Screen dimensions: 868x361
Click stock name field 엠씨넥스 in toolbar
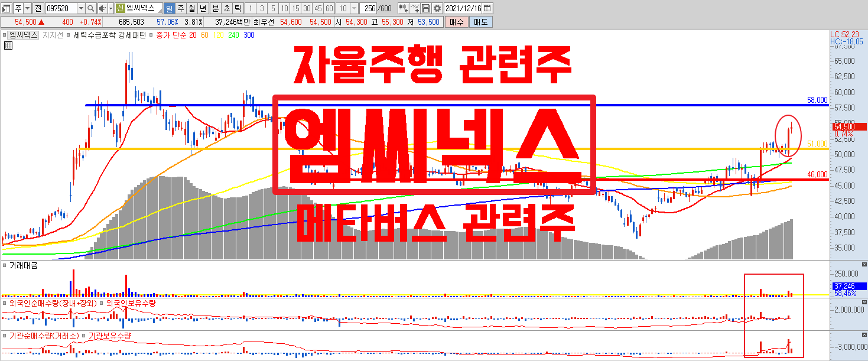144,8
